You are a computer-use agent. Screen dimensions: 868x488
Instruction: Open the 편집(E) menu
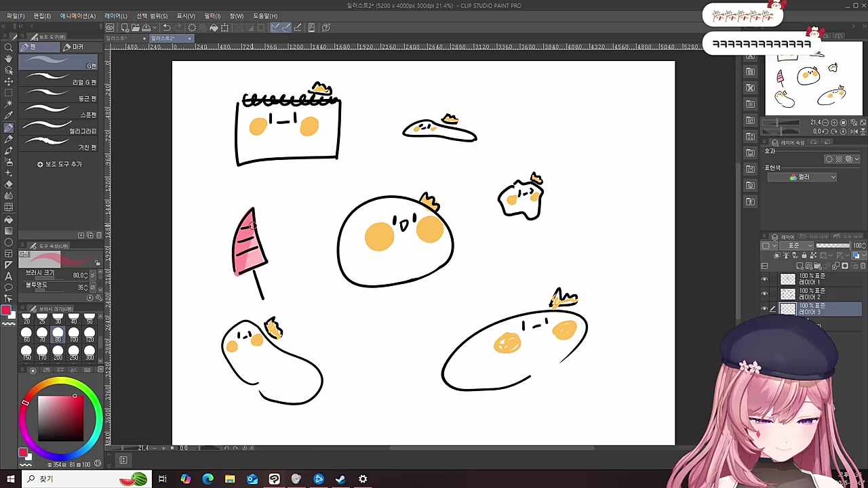click(x=42, y=16)
